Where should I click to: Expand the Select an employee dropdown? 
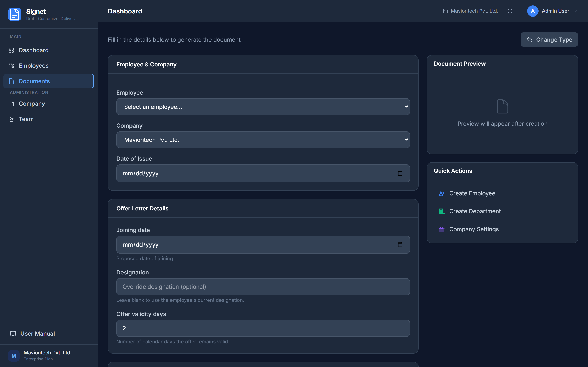(x=263, y=107)
